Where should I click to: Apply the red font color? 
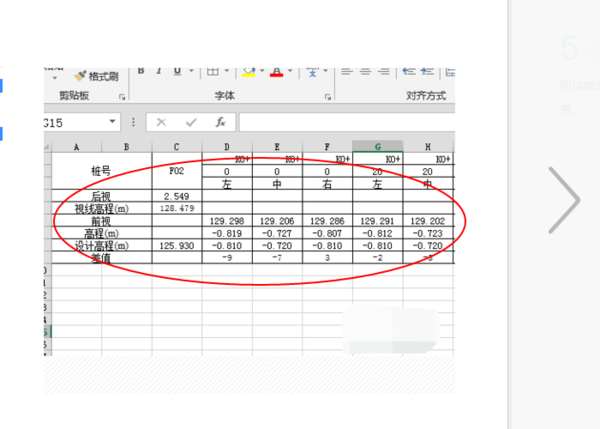277,72
